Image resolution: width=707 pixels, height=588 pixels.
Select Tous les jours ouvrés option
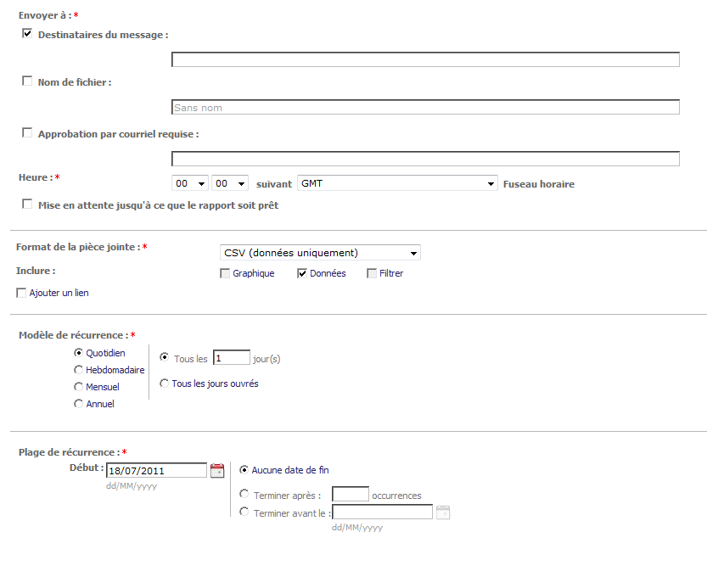165,384
